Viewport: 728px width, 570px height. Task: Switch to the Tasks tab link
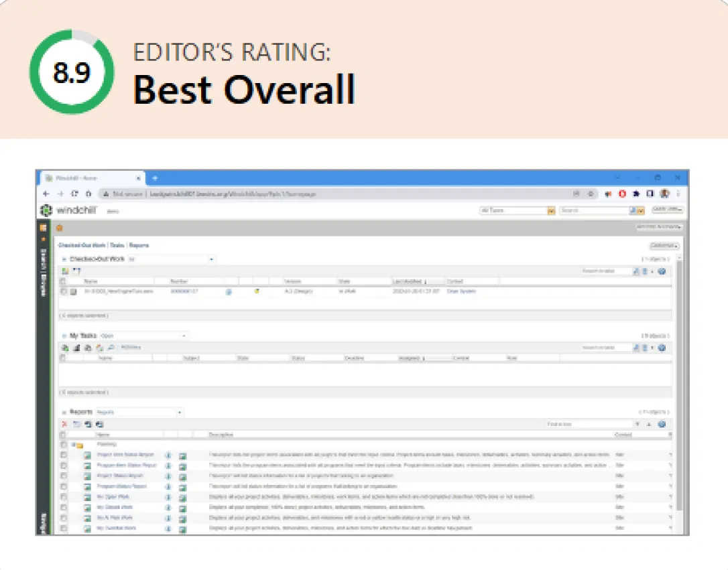(117, 246)
